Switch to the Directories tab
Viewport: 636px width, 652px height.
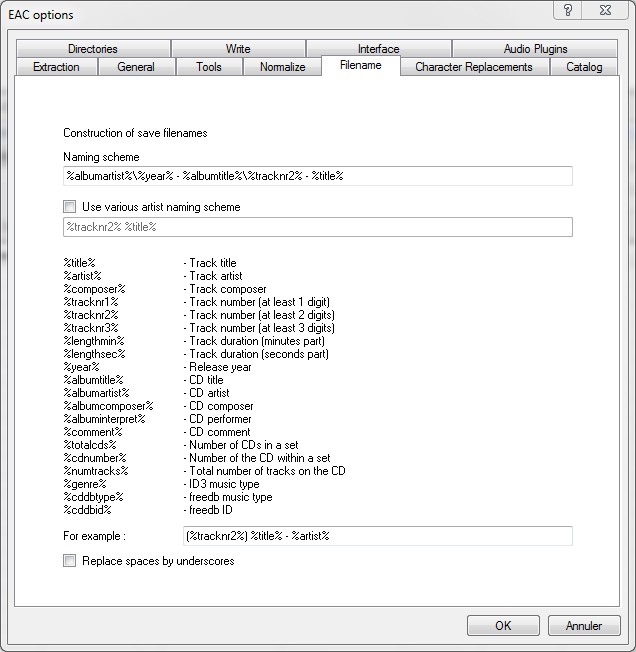(93, 49)
